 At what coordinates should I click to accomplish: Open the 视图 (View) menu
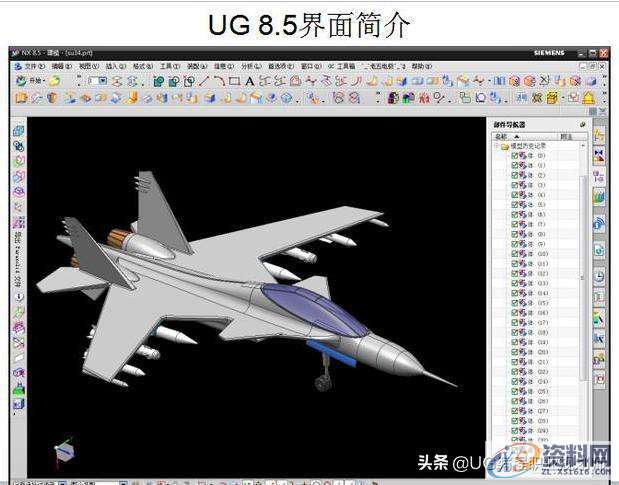89,66
